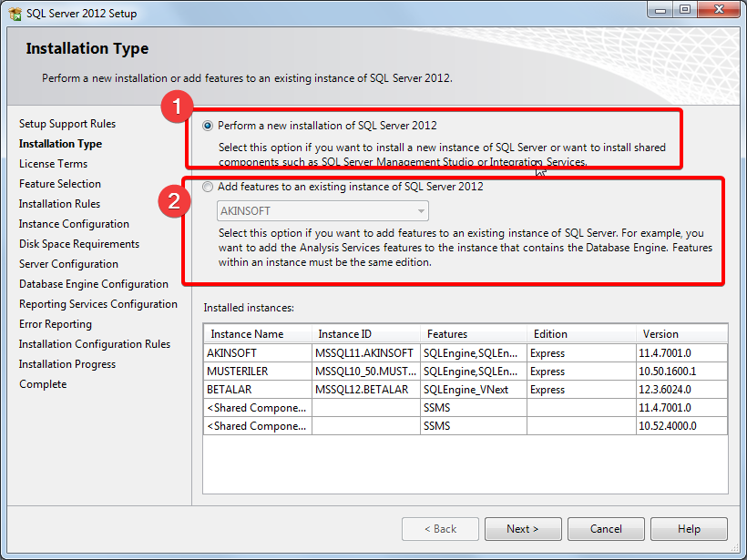
Task: Click Express edition cell in BETALAR row
Action: click(x=581, y=390)
